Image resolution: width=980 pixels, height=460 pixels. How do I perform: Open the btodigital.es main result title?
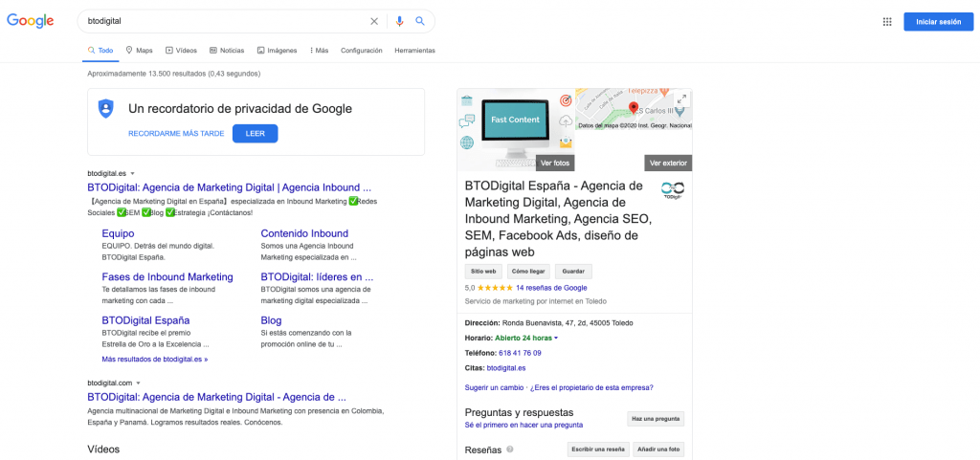click(x=230, y=187)
